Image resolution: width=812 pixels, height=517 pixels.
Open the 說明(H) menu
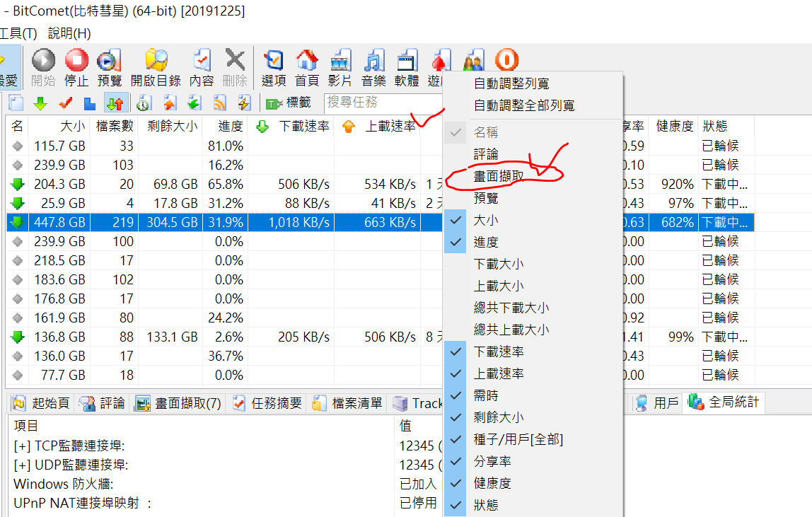[69, 34]
